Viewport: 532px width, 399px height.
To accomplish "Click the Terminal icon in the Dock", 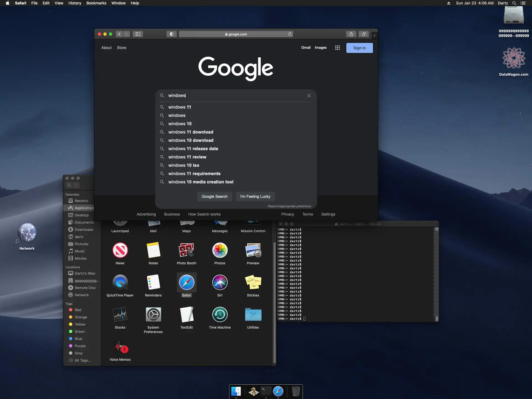I will (266, 391).
